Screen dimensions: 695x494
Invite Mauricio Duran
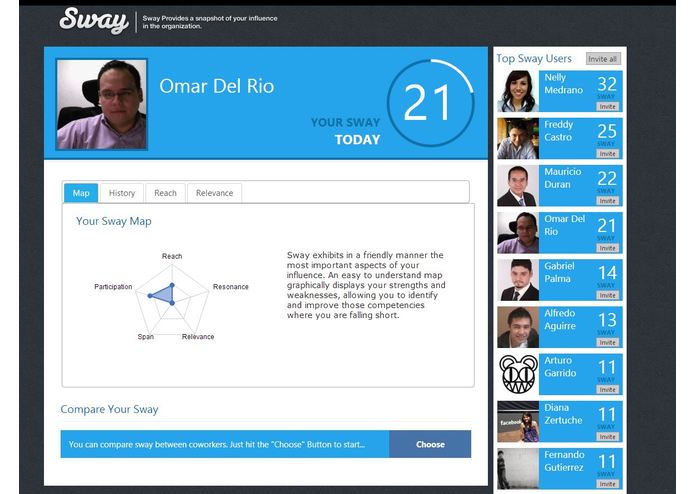(x=607, y=201)
